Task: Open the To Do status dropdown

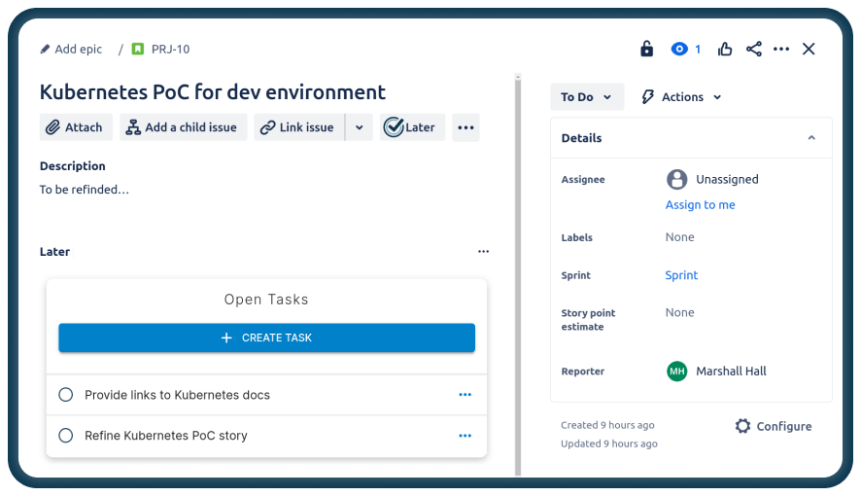Action: (x=587, y=97)
